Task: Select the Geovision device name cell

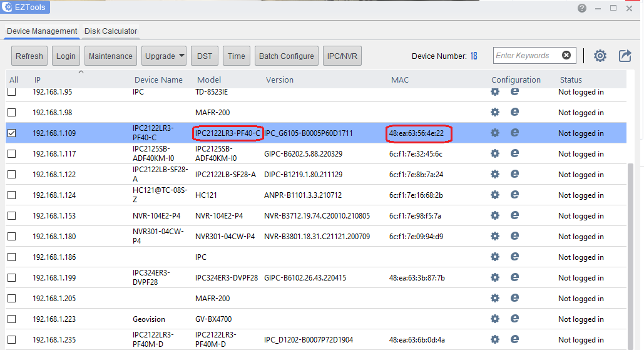Action: pos(149,319)
